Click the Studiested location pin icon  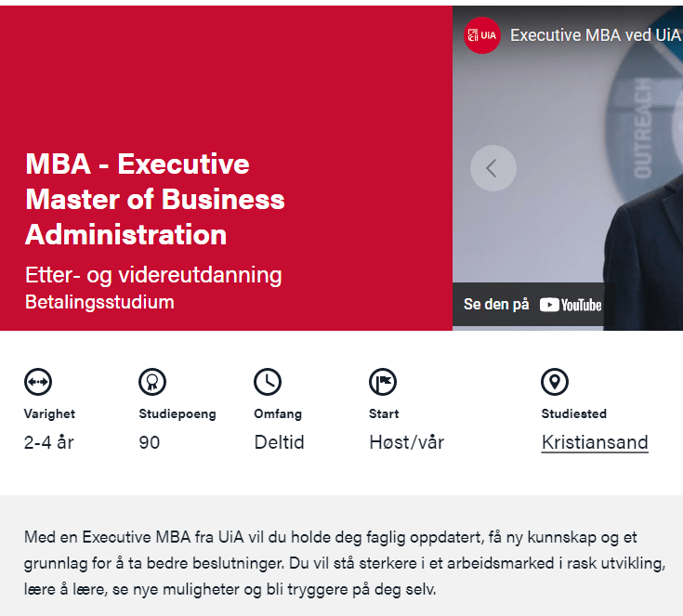(555, 381)
